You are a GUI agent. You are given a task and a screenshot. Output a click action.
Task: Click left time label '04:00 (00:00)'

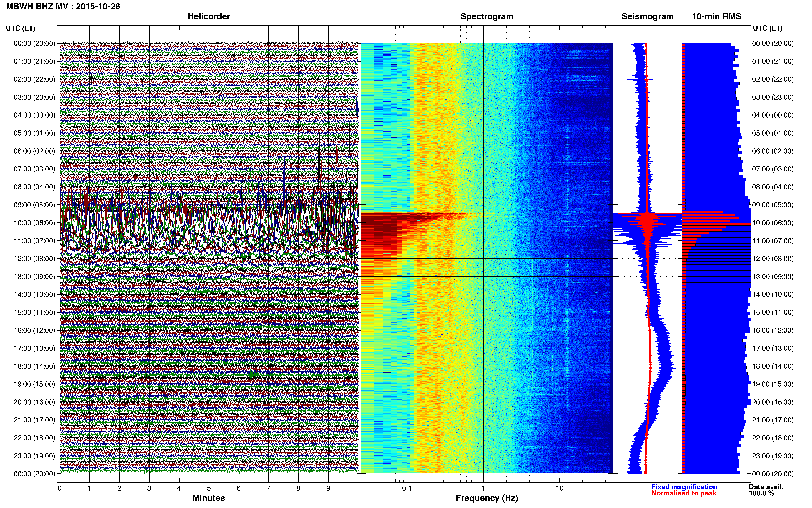(x=34, y=115)
